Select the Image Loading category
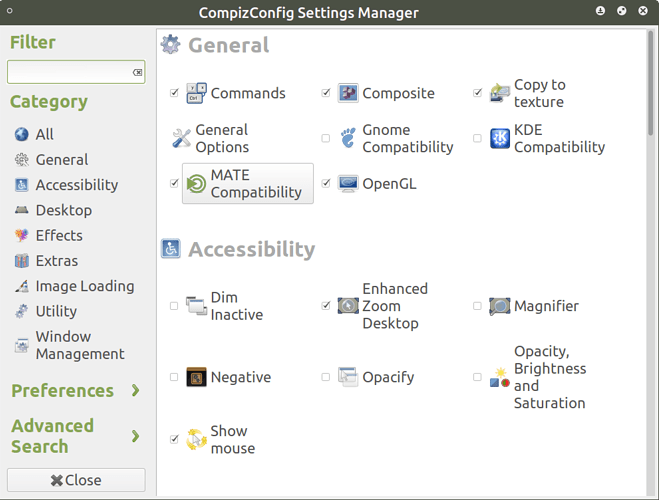The height and width of the screenshot is (500, 659). click(74, 286)
